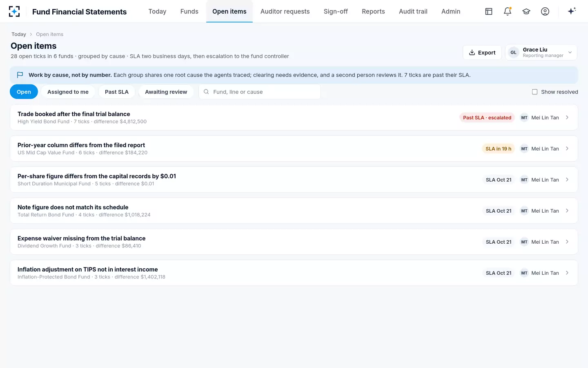This screenshot has height=368, width=588.
Task: Open the Grace Liu role dropdown
Action: (x=541, y=52)
